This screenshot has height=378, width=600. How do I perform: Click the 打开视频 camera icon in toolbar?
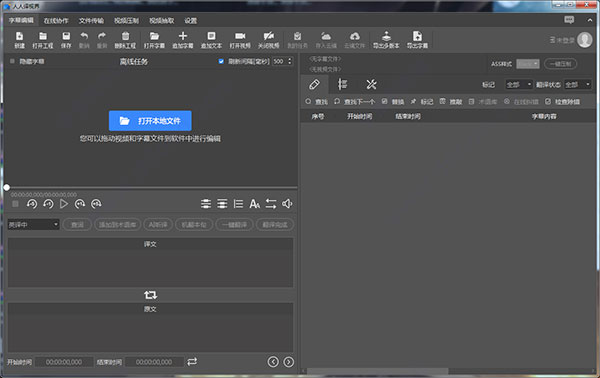coord(240,36)
